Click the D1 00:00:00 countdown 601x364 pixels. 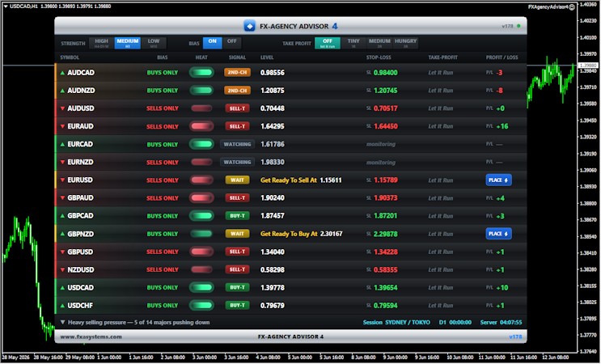click(x=455, y=322)
